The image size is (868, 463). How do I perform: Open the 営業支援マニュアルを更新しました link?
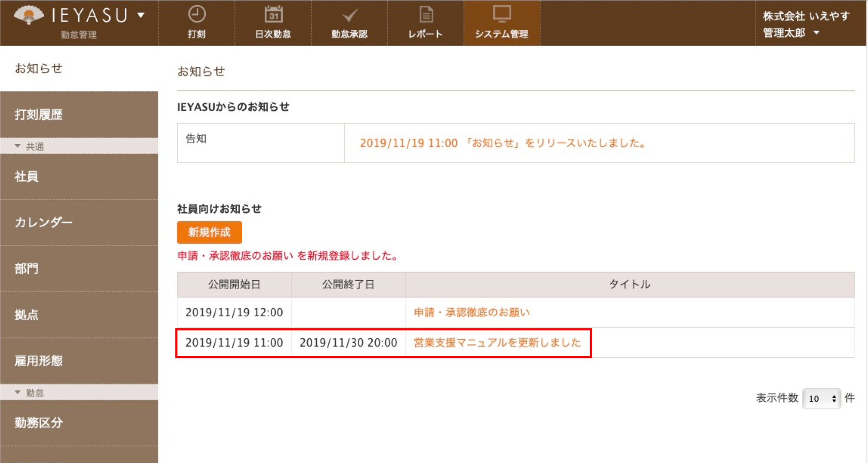(497, 343)
